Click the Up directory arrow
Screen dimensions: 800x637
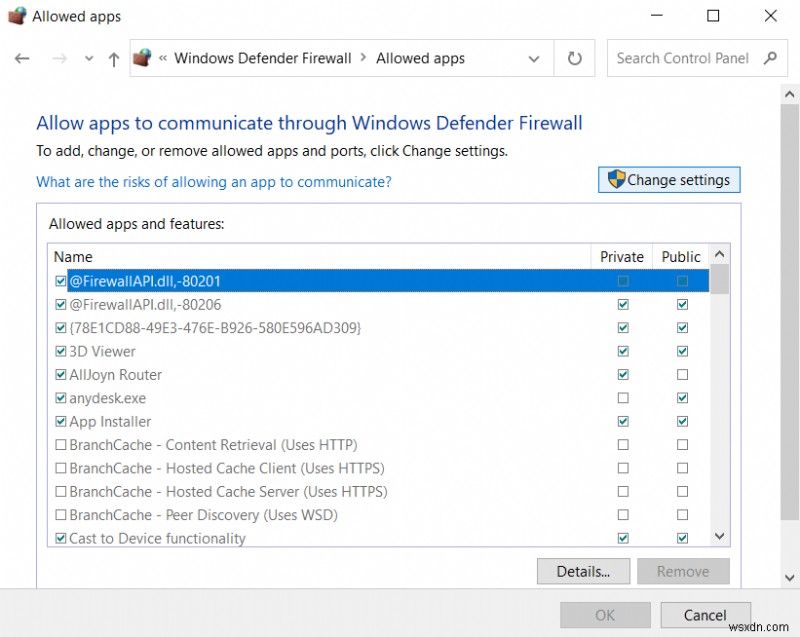(113, 59)
